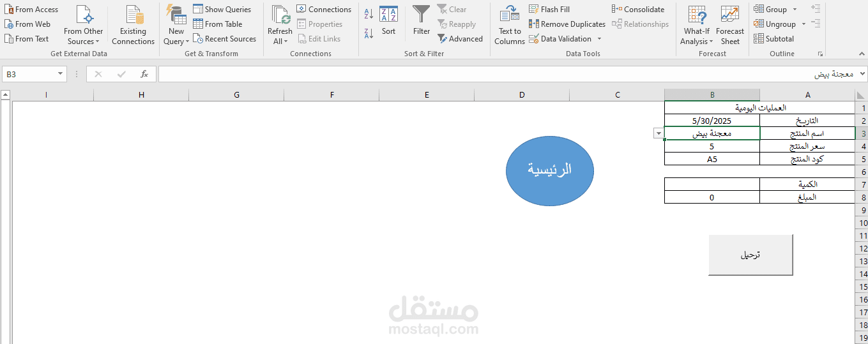Select cell containing معجنة بيض

coord(712,133)
